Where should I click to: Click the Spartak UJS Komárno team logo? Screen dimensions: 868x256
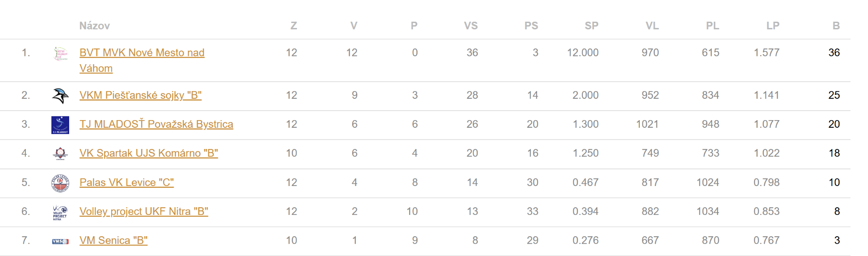click(x=60, y=154)
